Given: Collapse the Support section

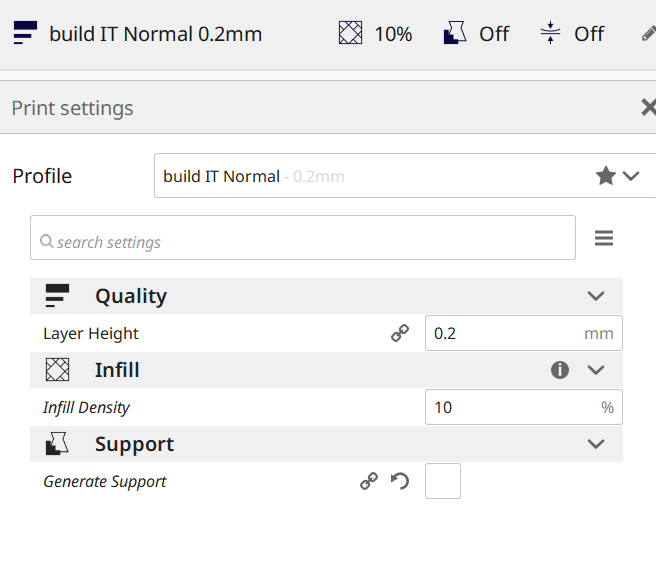Looking at the screenshot, I should (x=596, y=444).
